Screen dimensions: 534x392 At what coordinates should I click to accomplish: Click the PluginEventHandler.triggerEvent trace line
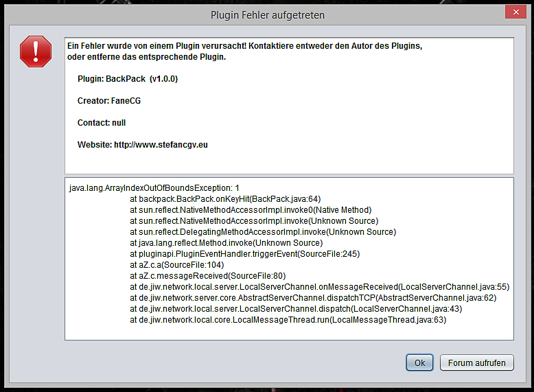click(245, 253)
